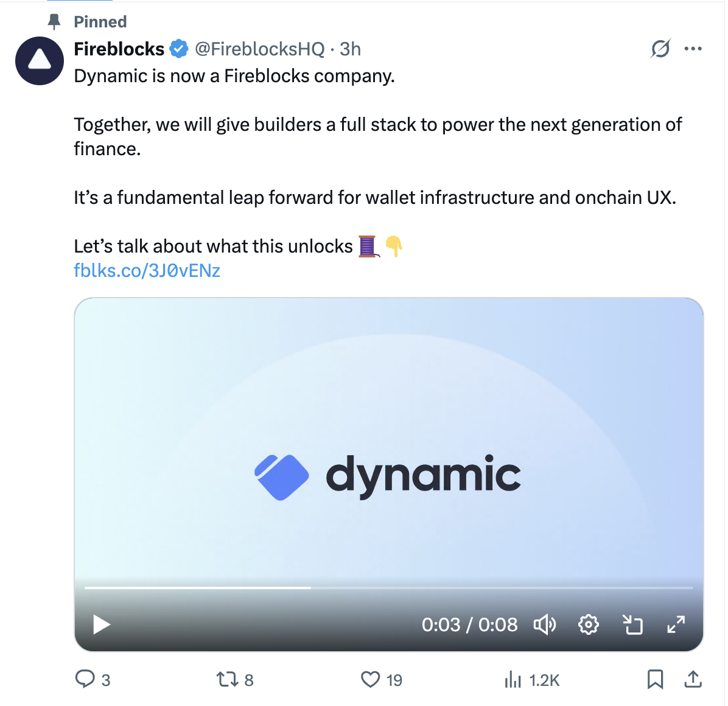Reply to the Fireblocks pinned tweet
The width and height of the screenshot is (728, 706).
[86, 680]
